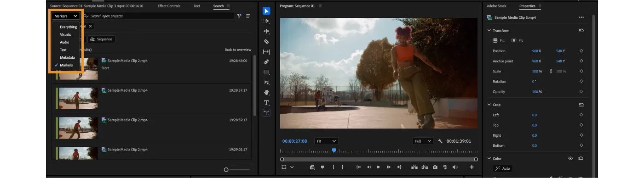
Task: Play the Program monitor sequence
Action: pos(379,167)
